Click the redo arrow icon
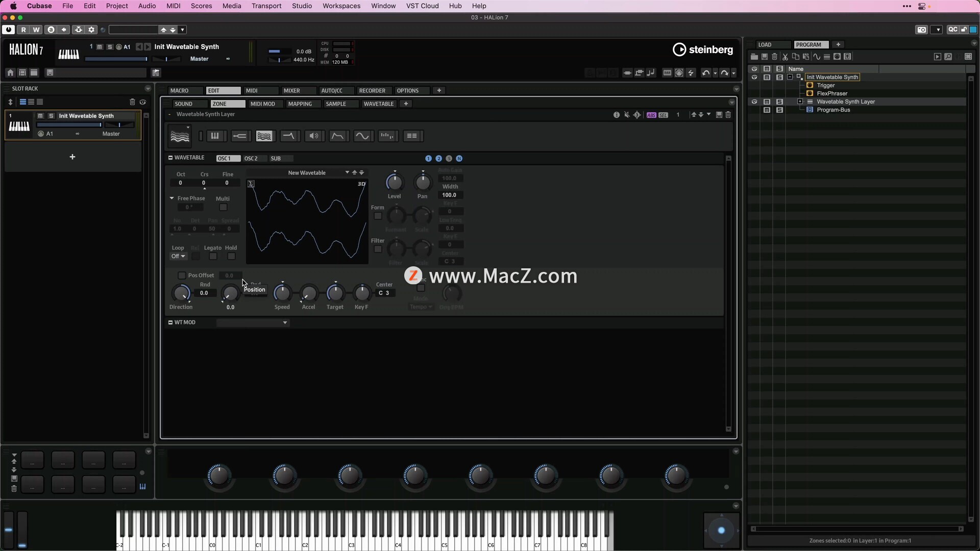 (724, 73)
